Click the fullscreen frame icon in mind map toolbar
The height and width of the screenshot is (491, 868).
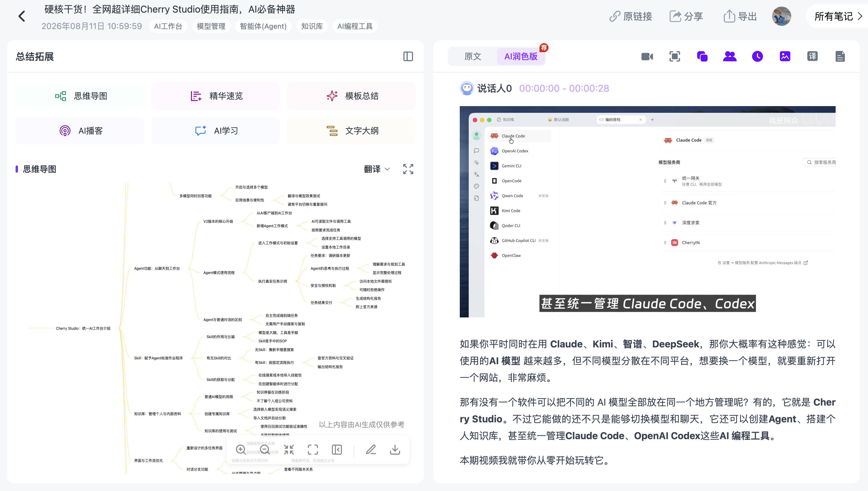[313, 450]
